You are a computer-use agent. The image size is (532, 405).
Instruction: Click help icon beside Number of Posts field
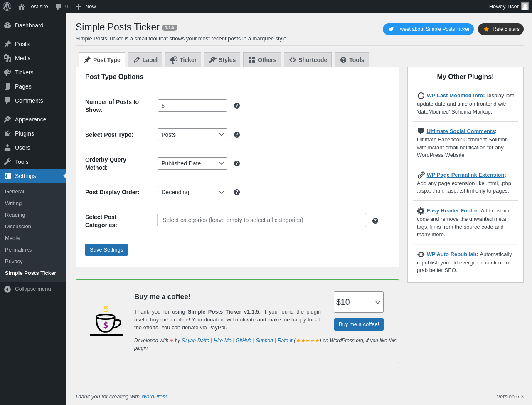(237, 106)
